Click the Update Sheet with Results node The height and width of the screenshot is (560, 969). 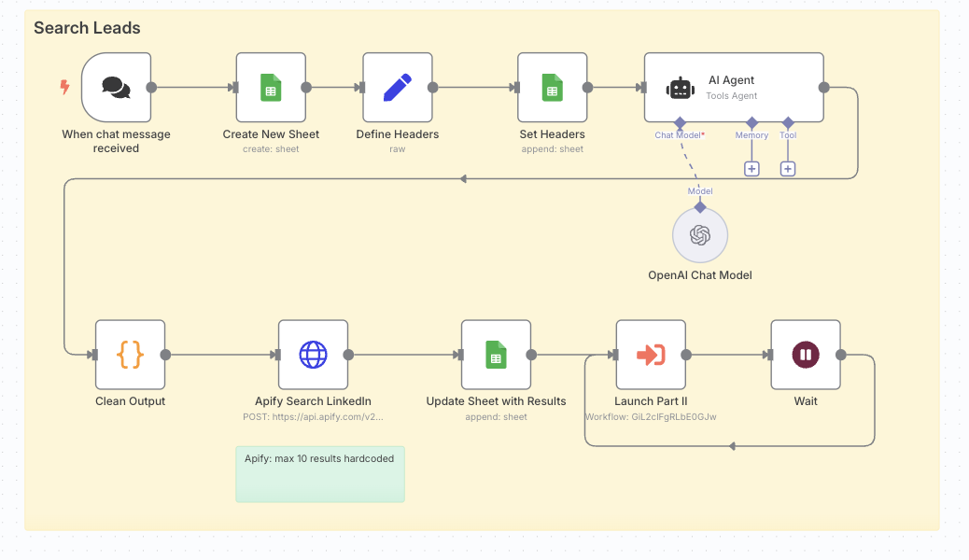click(x=496, y=355)
